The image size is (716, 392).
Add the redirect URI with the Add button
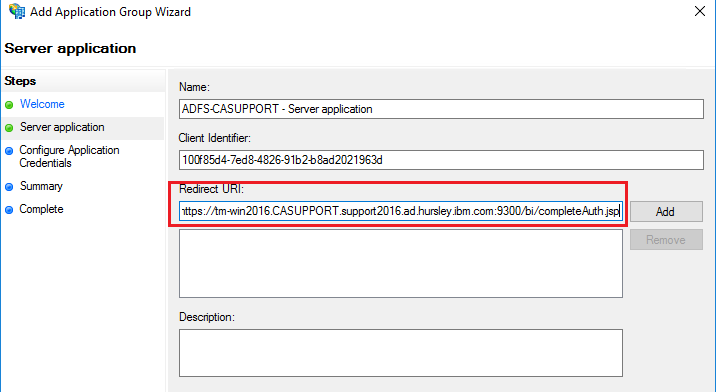pos(666,212)
